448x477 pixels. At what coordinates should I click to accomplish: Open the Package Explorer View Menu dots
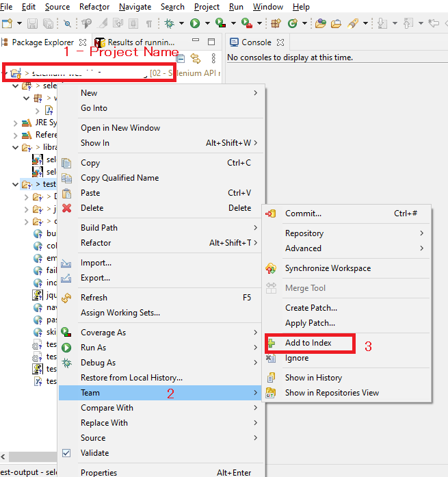click(x=213, y=58)
